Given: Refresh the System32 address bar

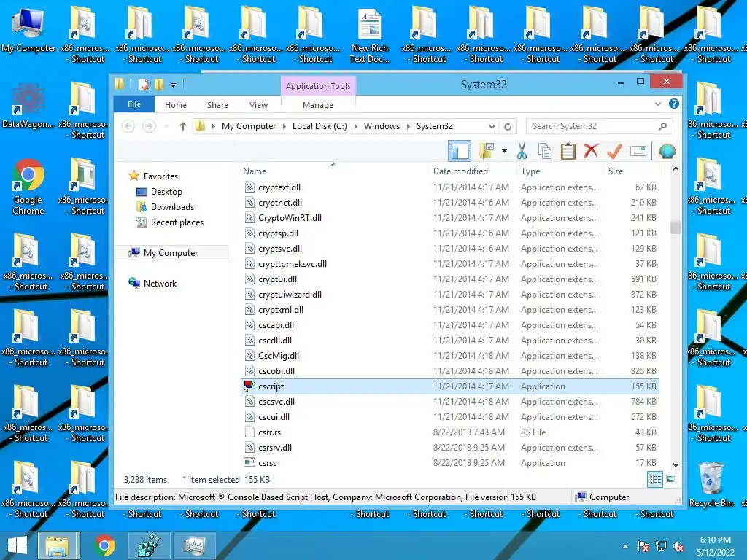Looking at the screenshot, I should (508, 126).
